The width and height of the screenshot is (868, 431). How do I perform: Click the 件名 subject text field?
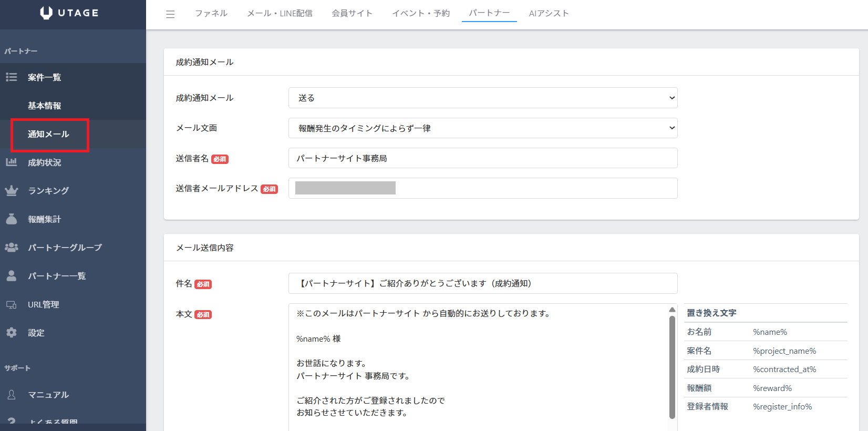[482, 283]
